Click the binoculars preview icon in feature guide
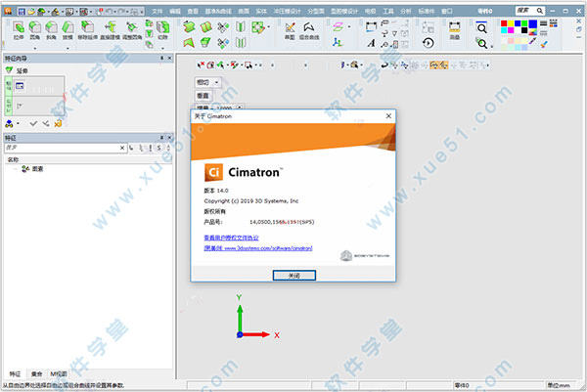587x392 pixels. [x=9, y=123]
